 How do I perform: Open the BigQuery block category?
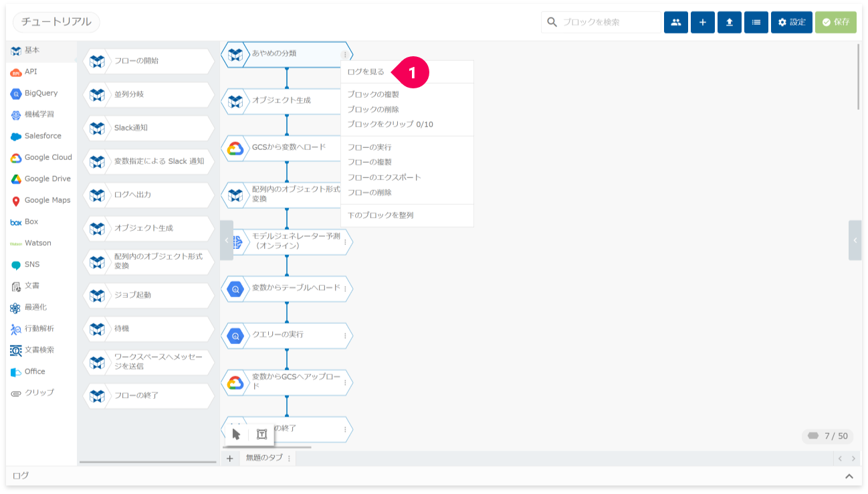tap(41, 93)
